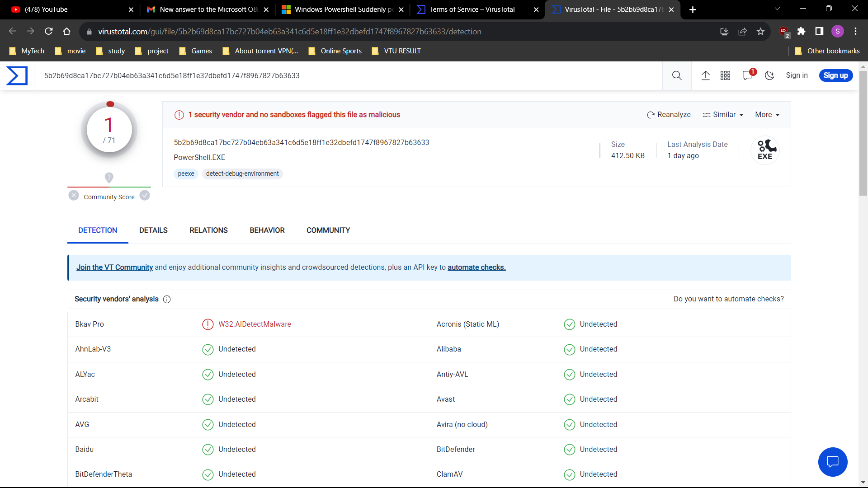Click scrollbar down arrow
This screenshot has width=868, height=488.
863,483
